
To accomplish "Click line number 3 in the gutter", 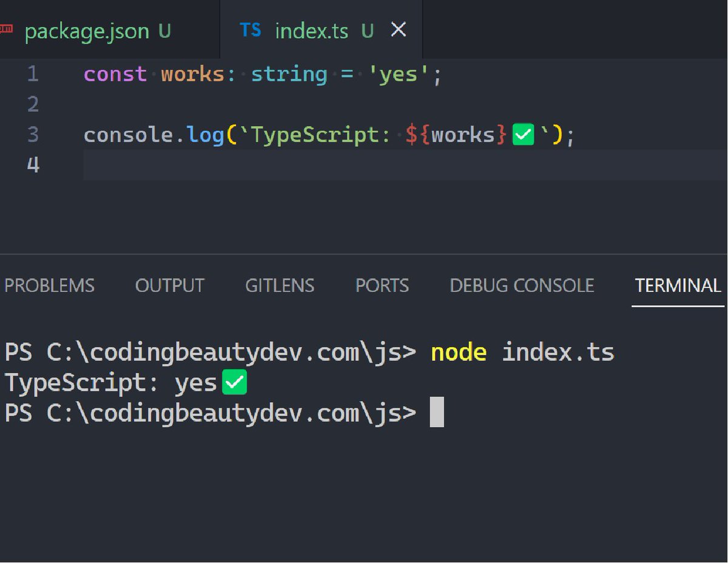I will (33, 134).
